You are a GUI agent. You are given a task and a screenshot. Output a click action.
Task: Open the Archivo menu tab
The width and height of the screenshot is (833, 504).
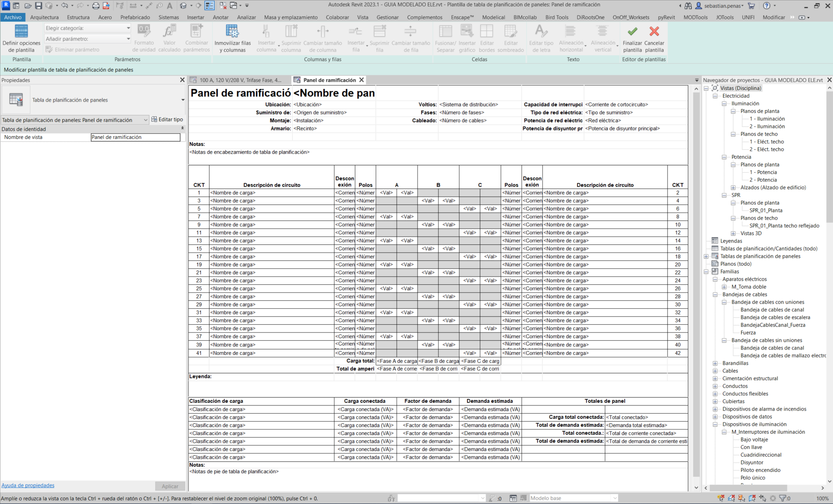click(x=13, y=17)
